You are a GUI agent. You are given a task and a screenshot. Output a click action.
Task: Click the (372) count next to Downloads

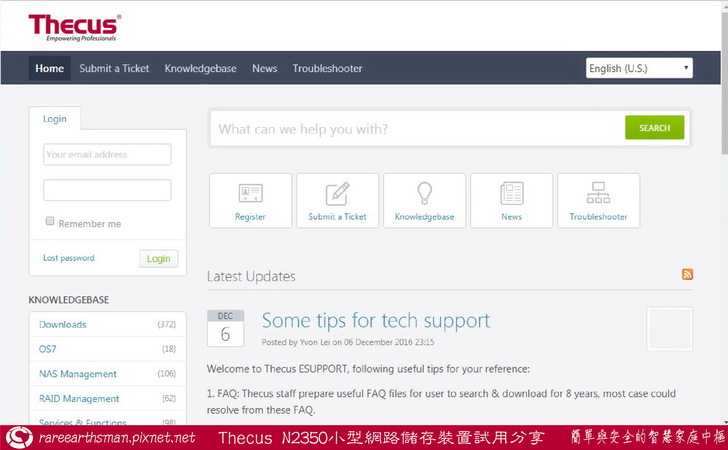pyautogui.click(x=167, y=324)
